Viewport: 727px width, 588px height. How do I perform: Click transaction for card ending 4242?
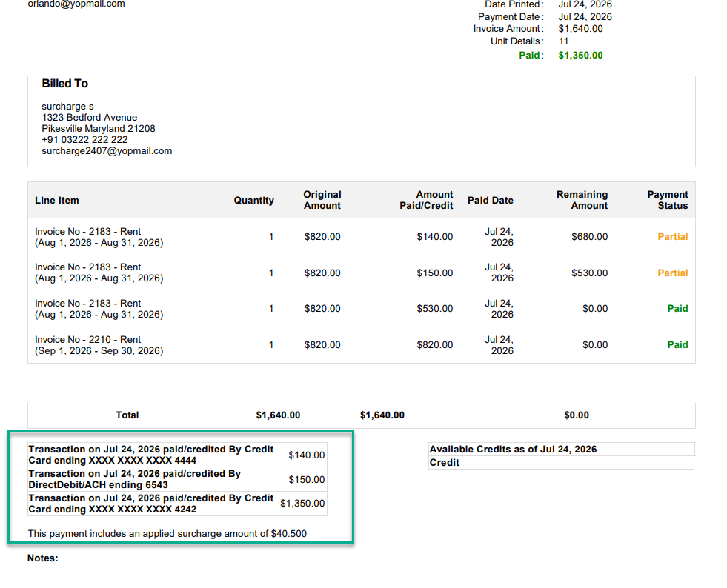pyautogui.click(x=150, y=504)
